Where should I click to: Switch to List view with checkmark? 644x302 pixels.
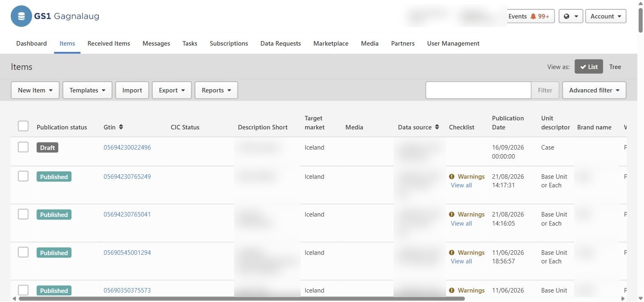(x=589, y=67)
